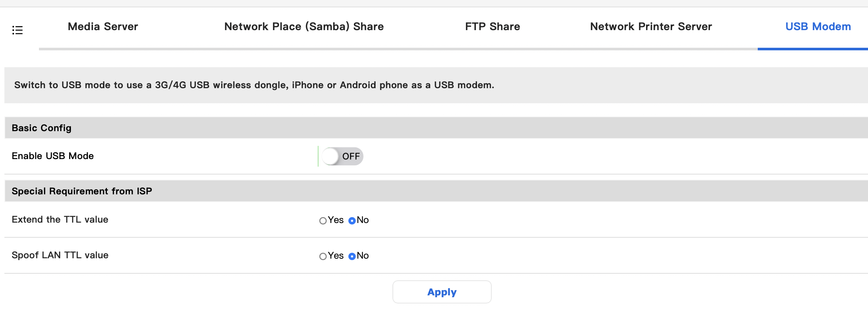This screenshot has width=868, height=313.
Task: Click the Enable USB Mode label
Action: pos(53,156)
